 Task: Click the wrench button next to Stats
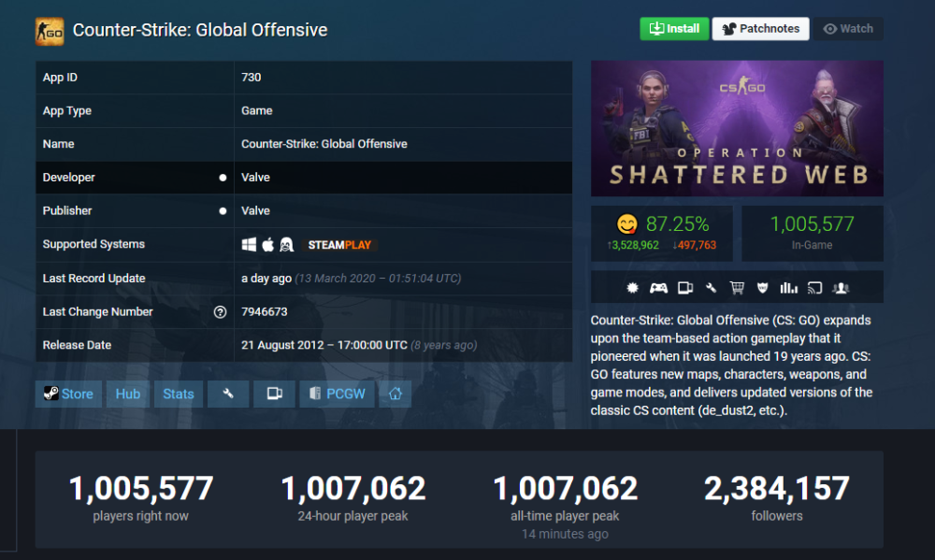pos(228,394)
